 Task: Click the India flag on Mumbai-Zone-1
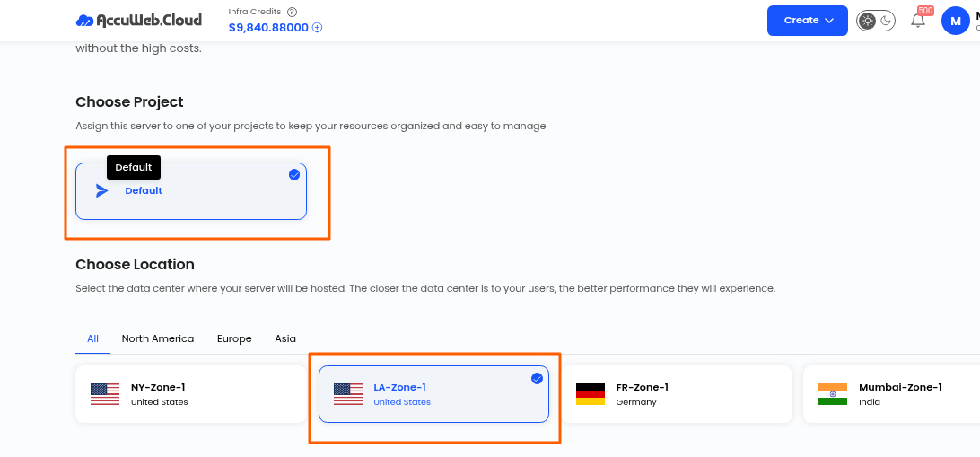833,394
